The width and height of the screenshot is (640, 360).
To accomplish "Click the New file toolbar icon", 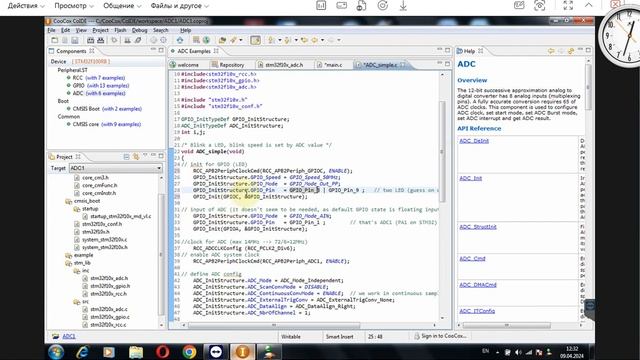I will 55,40.
